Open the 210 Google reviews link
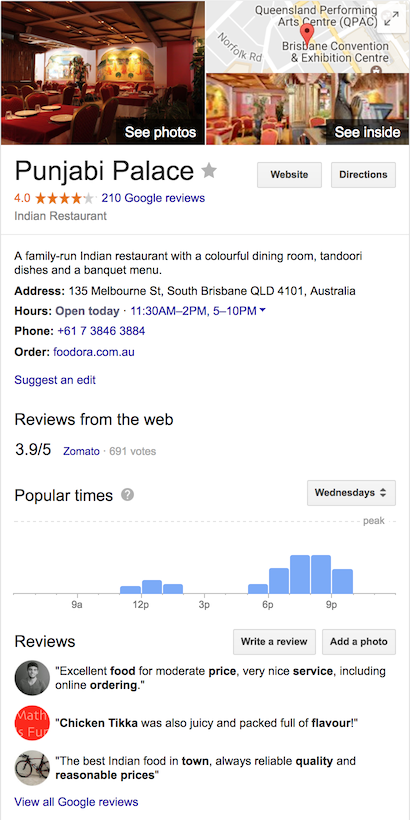 point(153,198)
